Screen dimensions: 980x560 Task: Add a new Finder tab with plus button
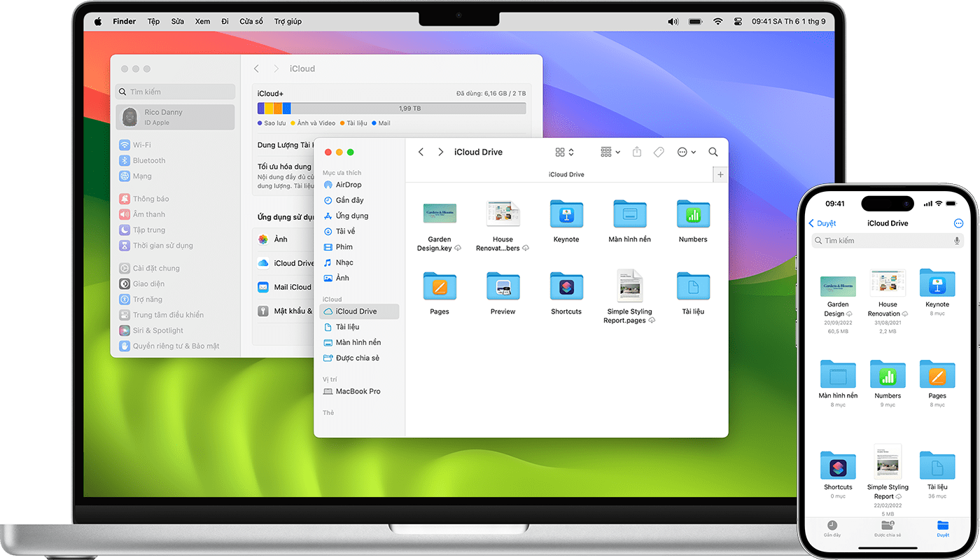coord(720,174)
